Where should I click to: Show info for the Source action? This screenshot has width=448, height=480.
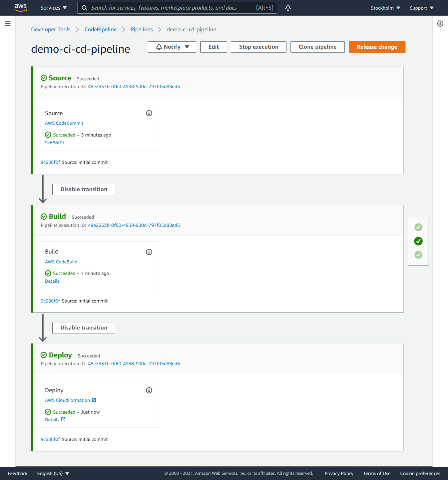149,113
